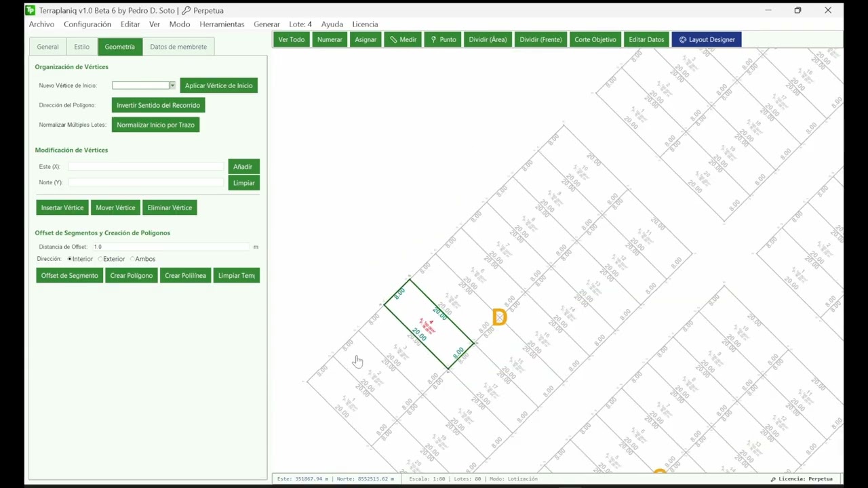Click Lotes: 80 in status bar
This screenshot has width=868, height=488.
[468, 479]
